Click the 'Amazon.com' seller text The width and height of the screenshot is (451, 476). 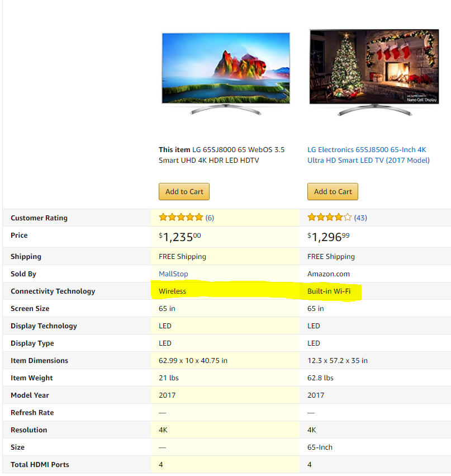coord(329,274)
